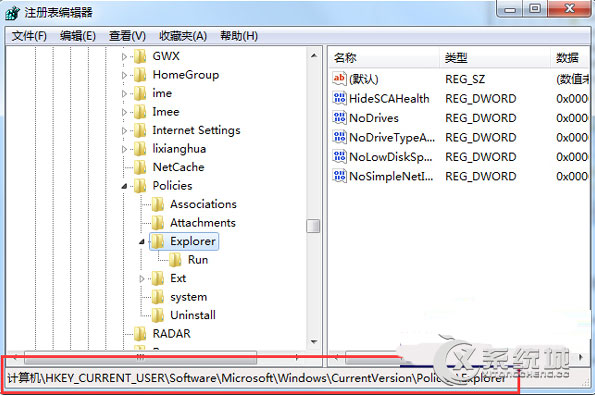
Task: Select the Uninstall key label
Action: coord(193,315)
